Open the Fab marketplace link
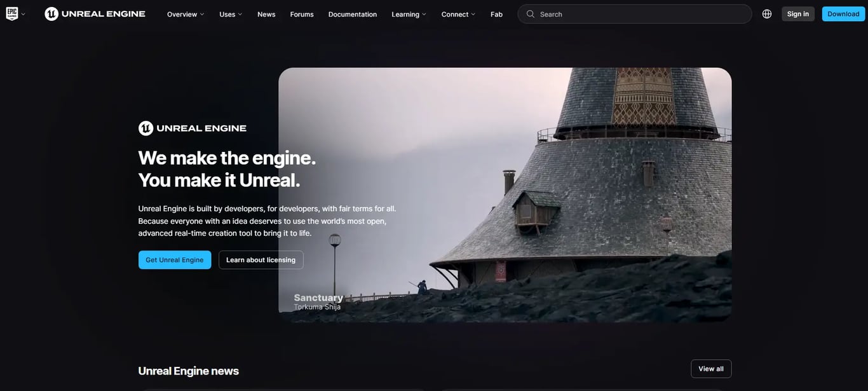This screenshot has height=391, width=868. click(x=496, y=14)
